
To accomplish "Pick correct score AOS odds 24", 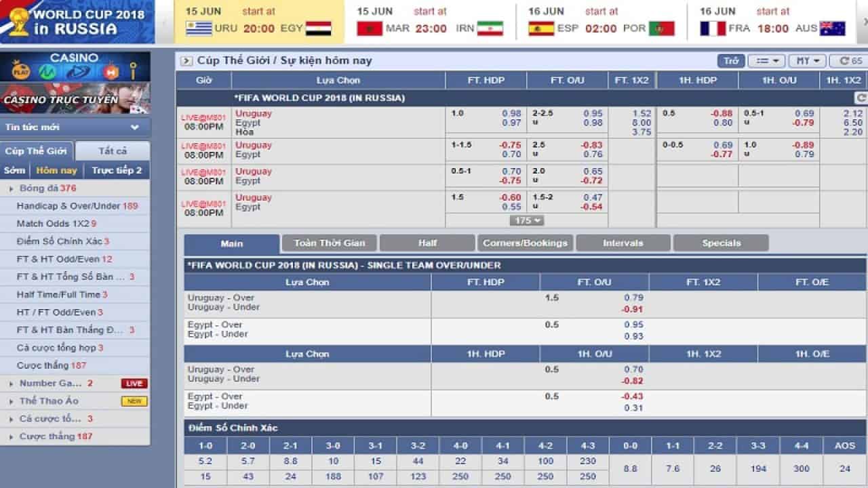I will 845,468.
